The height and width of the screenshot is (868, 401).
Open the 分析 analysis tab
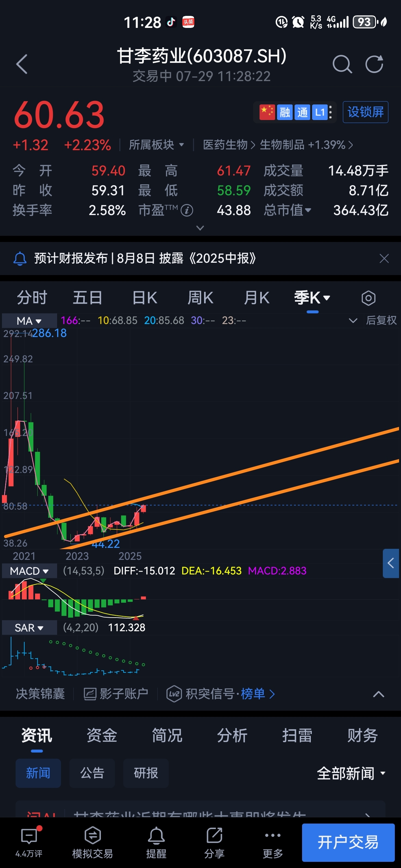coord(232,735)
